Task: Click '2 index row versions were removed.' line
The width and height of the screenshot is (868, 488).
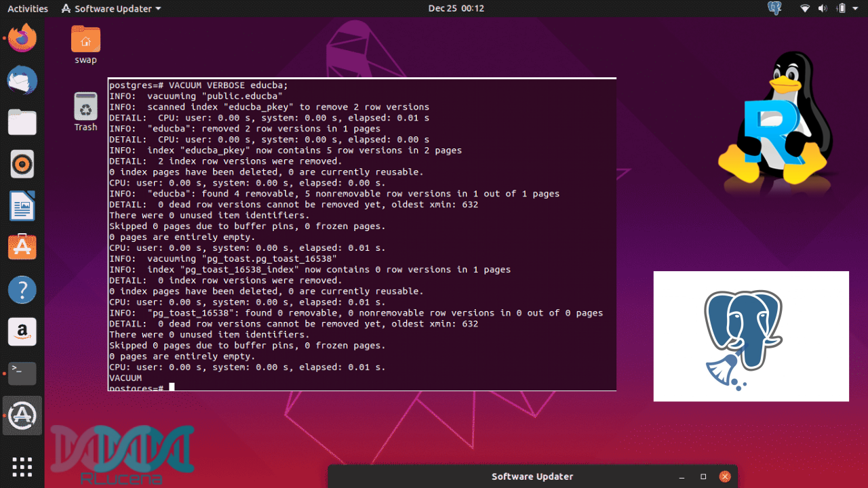Action: pos(226,161)
